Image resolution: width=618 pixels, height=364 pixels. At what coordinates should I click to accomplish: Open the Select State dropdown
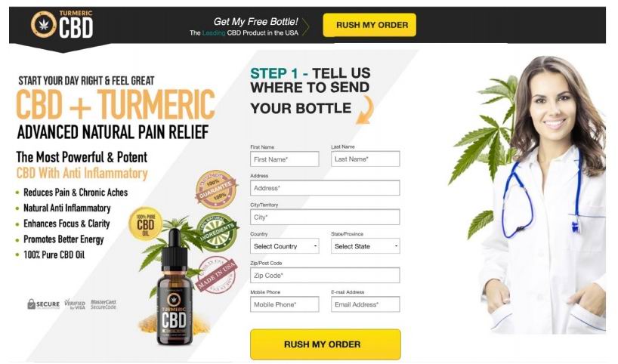point(366,246)
